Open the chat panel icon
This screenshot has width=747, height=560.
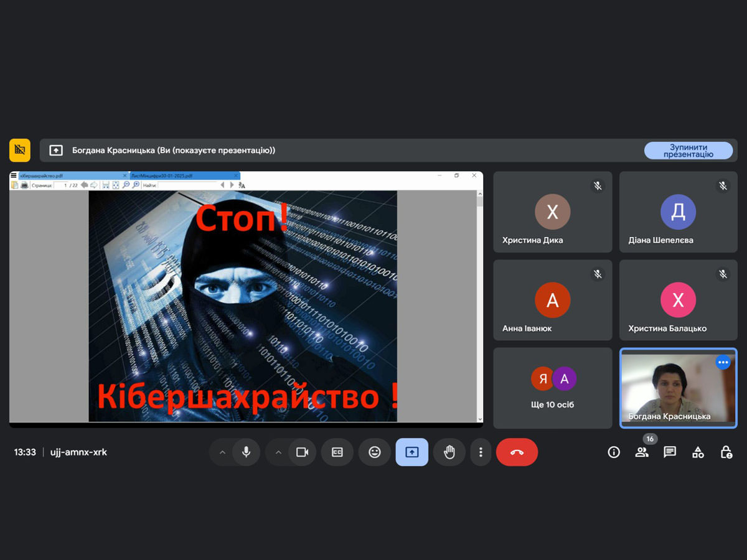pos(670,452)
